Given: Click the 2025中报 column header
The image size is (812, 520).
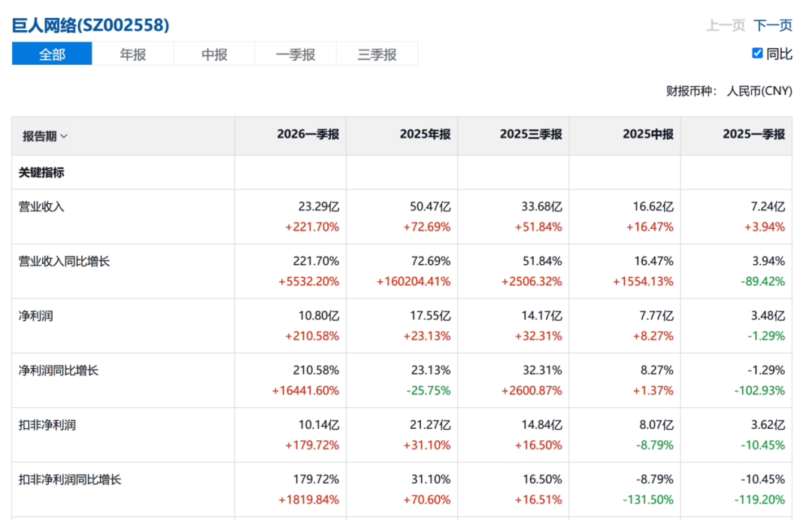Looking at the screenshot, I should (648, 134).
